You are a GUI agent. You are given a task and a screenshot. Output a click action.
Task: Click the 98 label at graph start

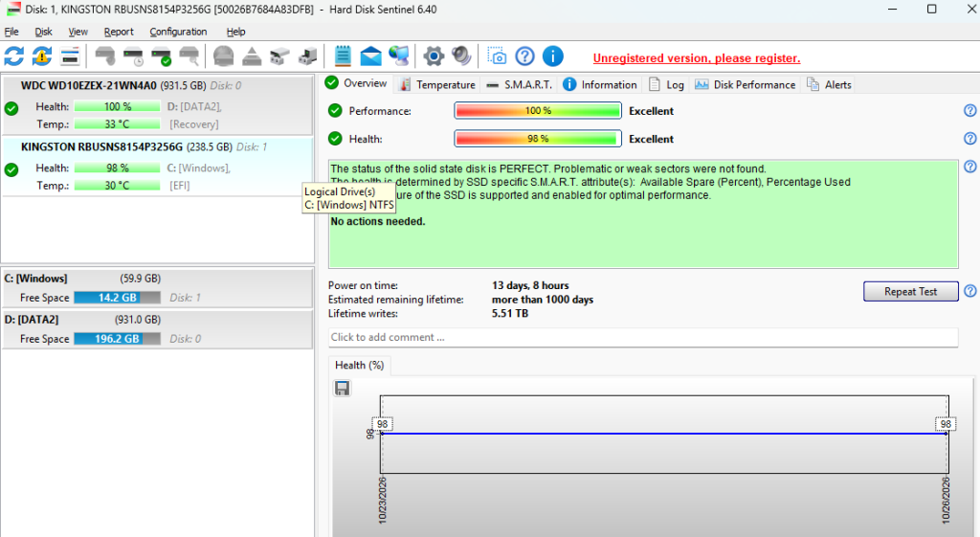(x=383, y=424)
